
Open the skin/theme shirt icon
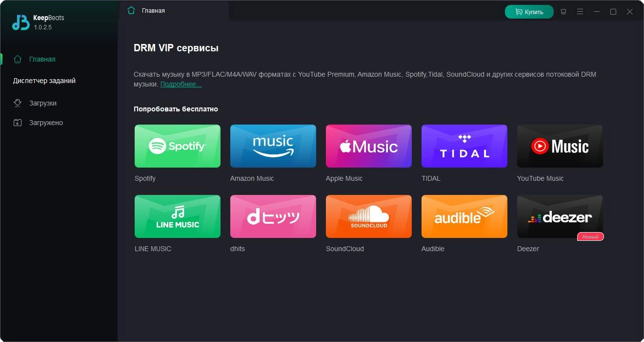click(x=563, y=12)
